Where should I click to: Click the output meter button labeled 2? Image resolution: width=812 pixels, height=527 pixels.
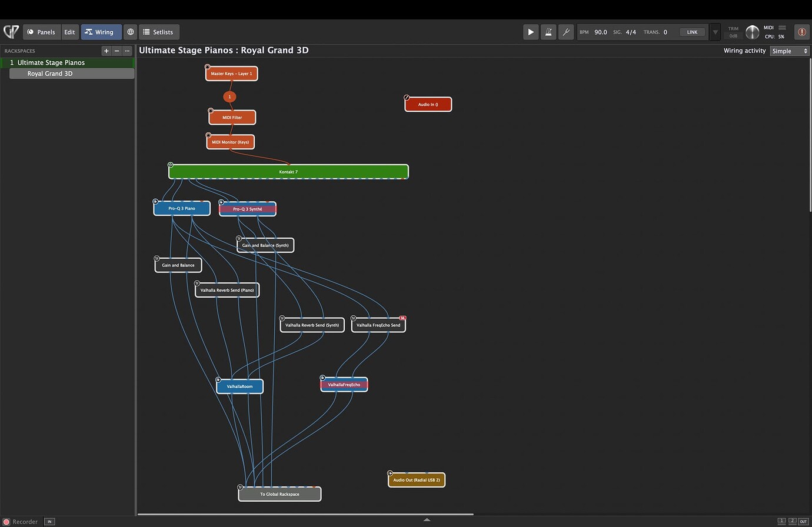792,521
